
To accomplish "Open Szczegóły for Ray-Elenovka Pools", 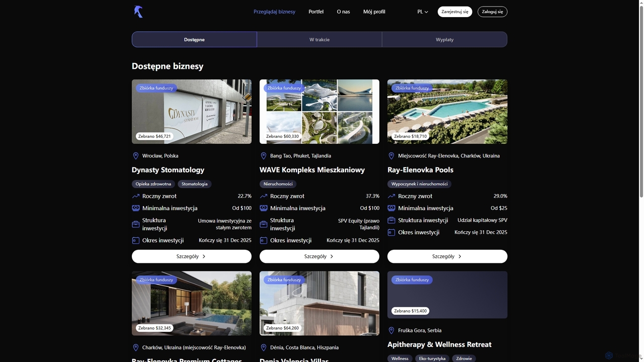I will pos(447,256).
